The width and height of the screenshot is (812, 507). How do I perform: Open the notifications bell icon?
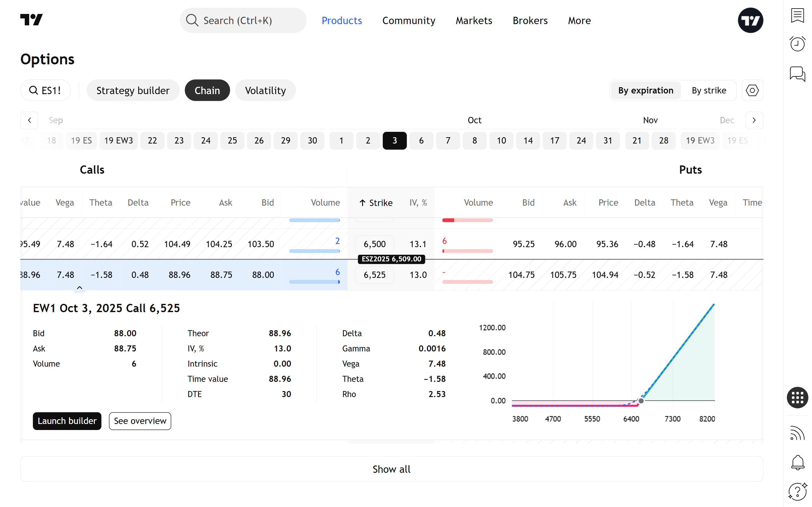pyautogui.click(x=797, y=462)
